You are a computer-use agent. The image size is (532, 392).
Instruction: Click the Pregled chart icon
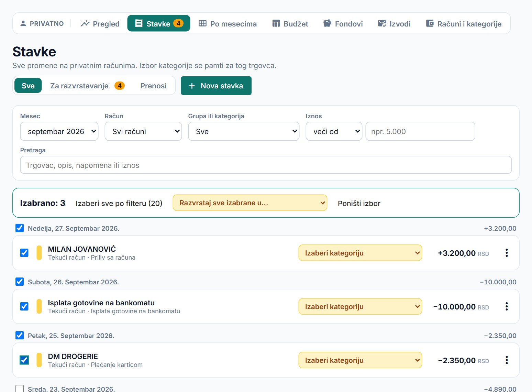point(85,23)
